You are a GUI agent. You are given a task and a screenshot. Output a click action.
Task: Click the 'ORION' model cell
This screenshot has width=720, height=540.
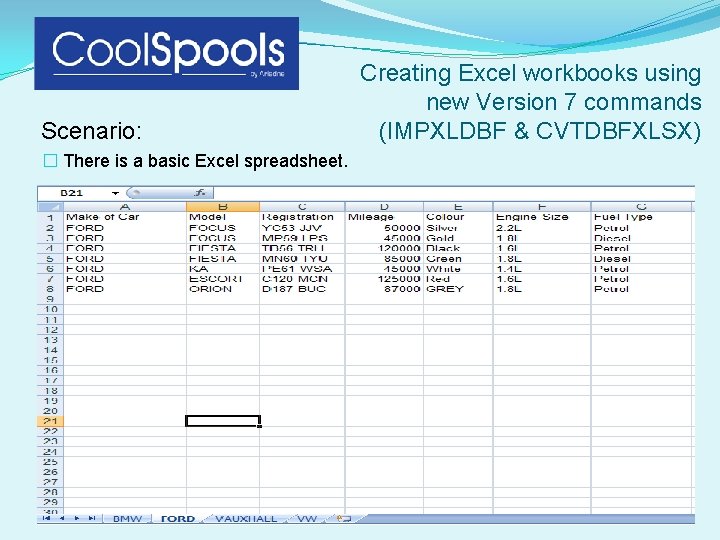coord(223,289)
